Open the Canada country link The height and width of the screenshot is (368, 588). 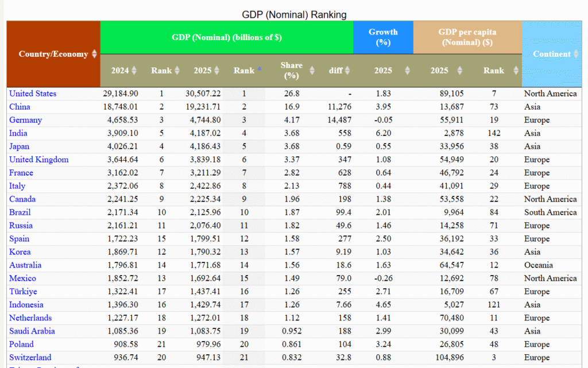pos(22,199)
